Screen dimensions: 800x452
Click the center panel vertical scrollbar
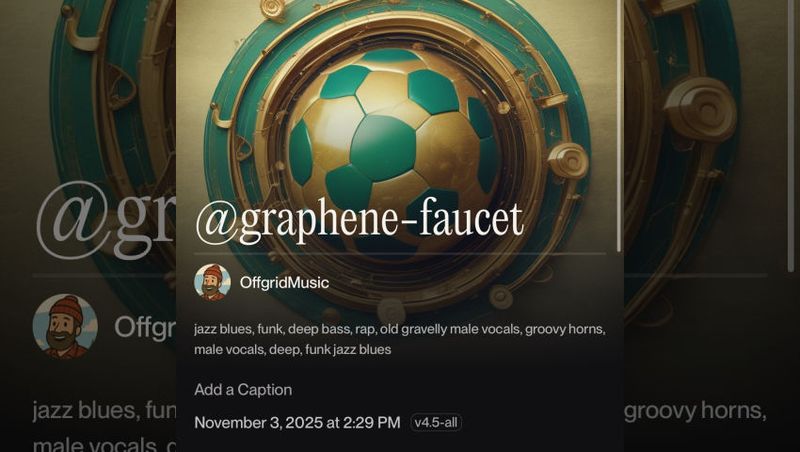point(619,126)
